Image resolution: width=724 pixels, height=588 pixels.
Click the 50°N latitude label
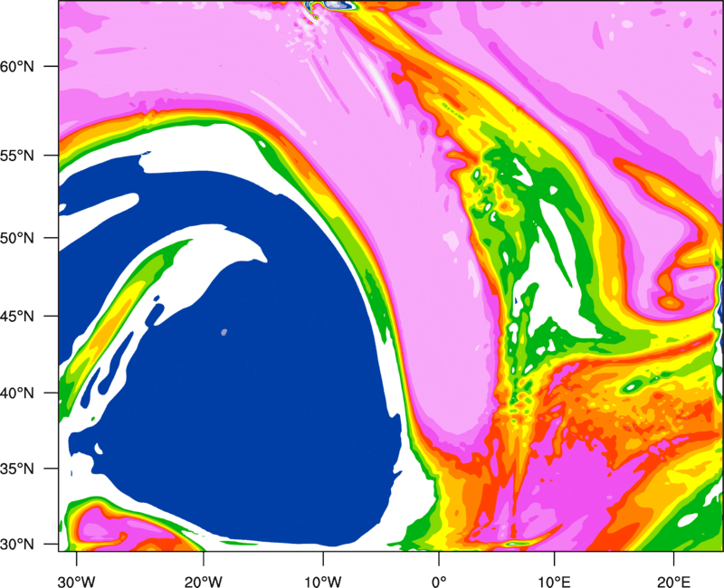pyautogui.click(x=17, y=238)
